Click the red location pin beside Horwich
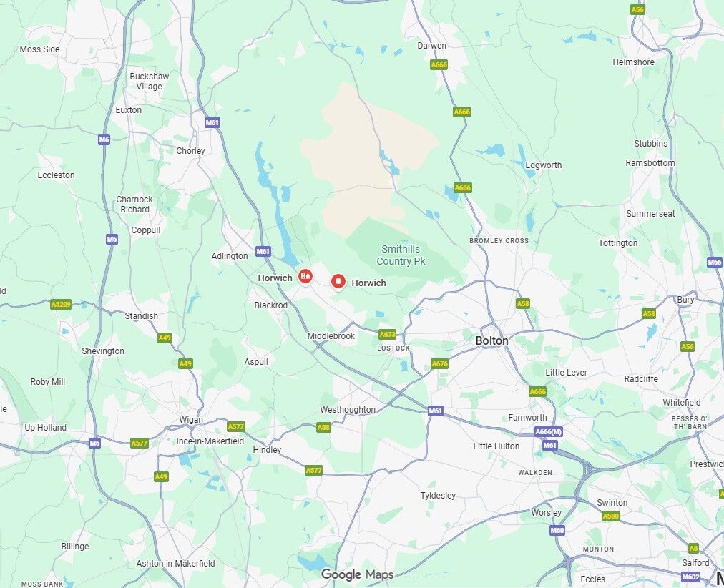Viewport: 724px width, 588px height. (338, 282)
